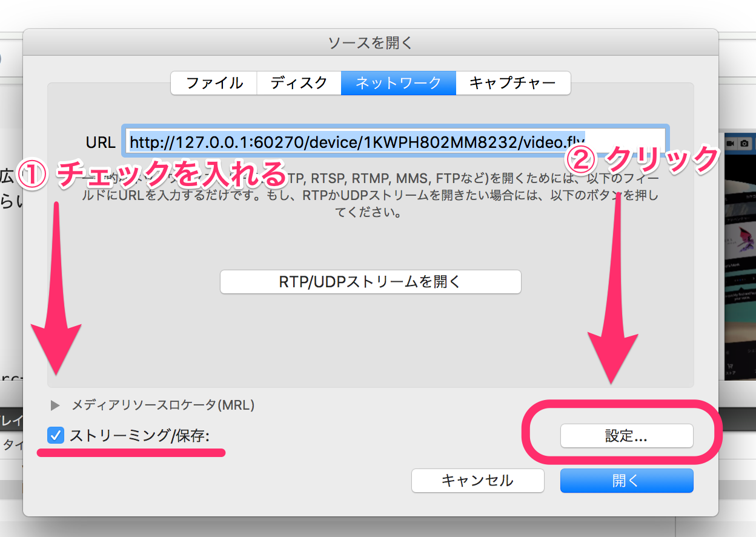This screenshot has height=537, width=756.
Task: Click the URL input field
Action: [396, 142]
